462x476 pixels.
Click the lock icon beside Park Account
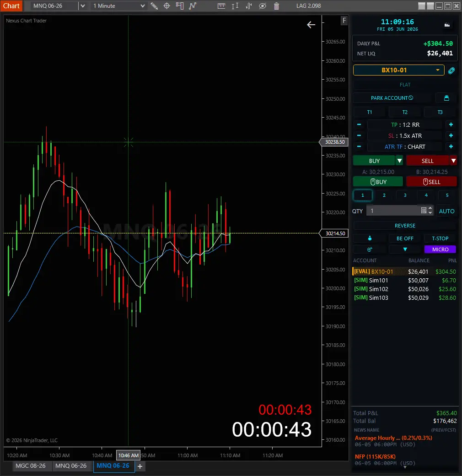pyautogui.click(x=446, y=98)
